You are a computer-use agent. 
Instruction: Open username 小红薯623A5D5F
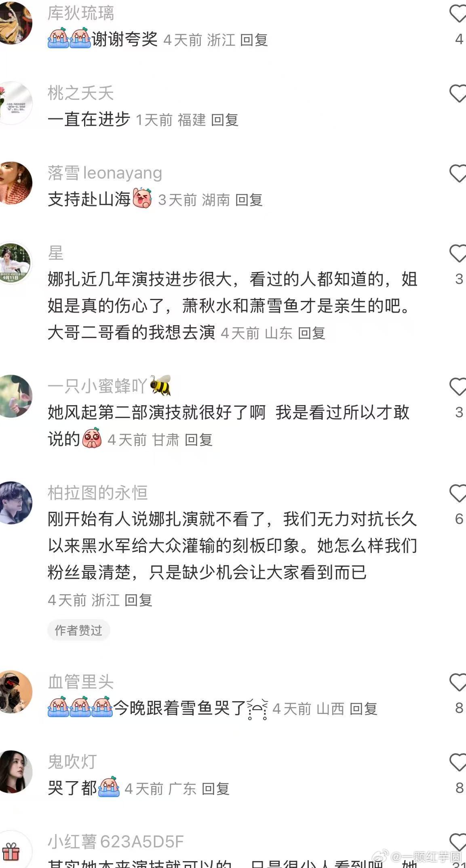(x=116, y=842)
